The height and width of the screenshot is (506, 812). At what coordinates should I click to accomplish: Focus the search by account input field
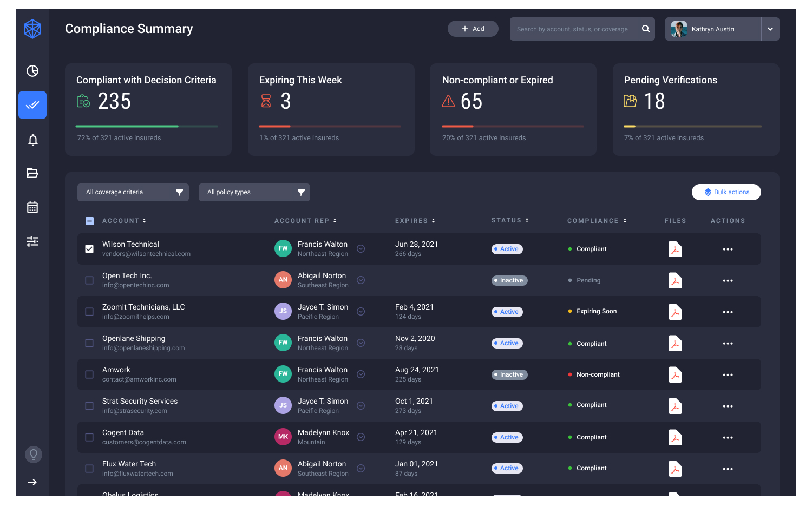573,29
